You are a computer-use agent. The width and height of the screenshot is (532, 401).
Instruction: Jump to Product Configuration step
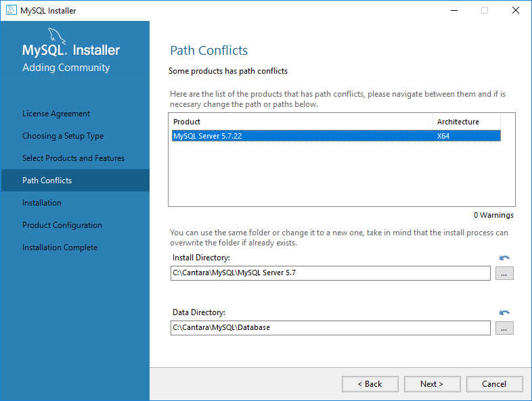click(62, 225)
